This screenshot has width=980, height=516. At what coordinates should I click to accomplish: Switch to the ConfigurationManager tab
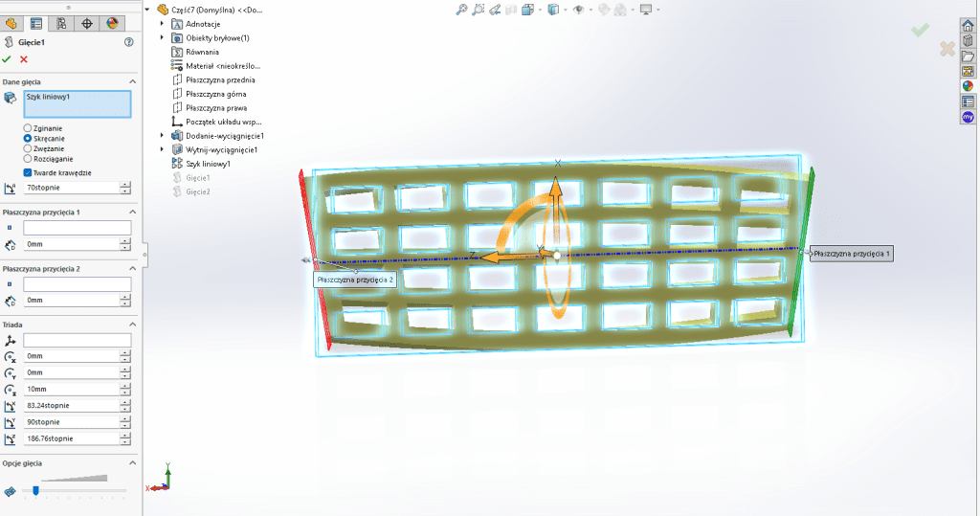coord(61,23)
